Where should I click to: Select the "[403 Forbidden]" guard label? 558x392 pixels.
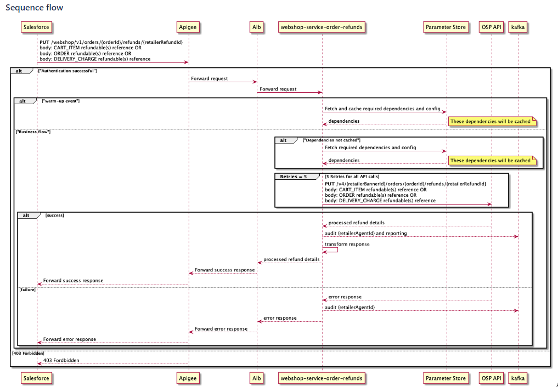pyautogui.click(x=28, y=353)
